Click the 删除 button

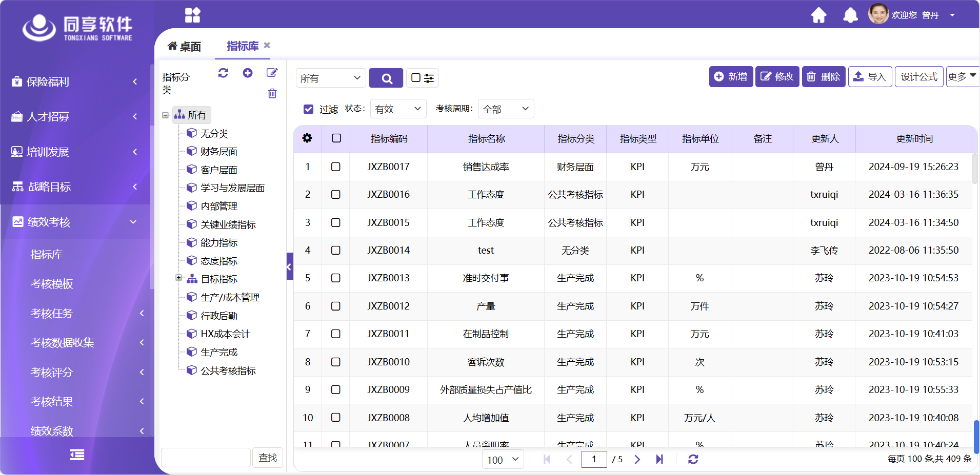coord(824,76)
